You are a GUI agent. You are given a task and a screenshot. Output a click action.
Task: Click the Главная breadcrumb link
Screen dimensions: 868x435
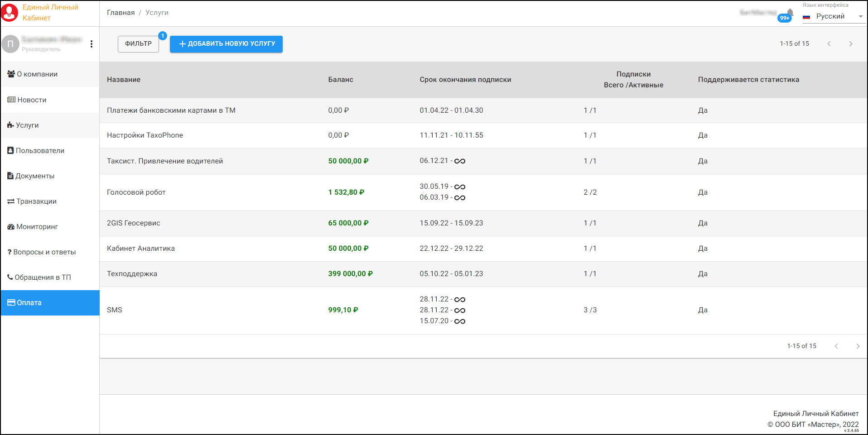(x=121, y=13)
